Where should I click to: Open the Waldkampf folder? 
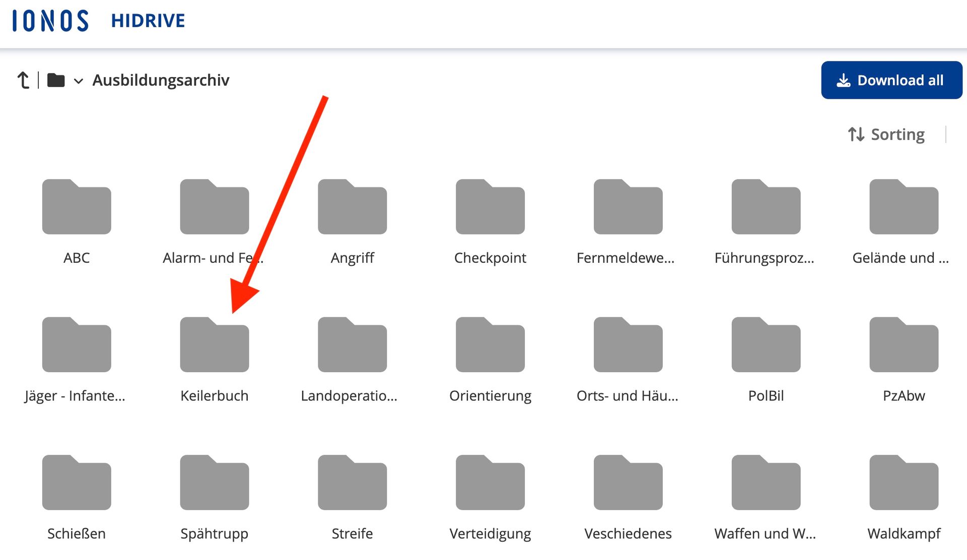pyautogui.click(x=904, y=483)
